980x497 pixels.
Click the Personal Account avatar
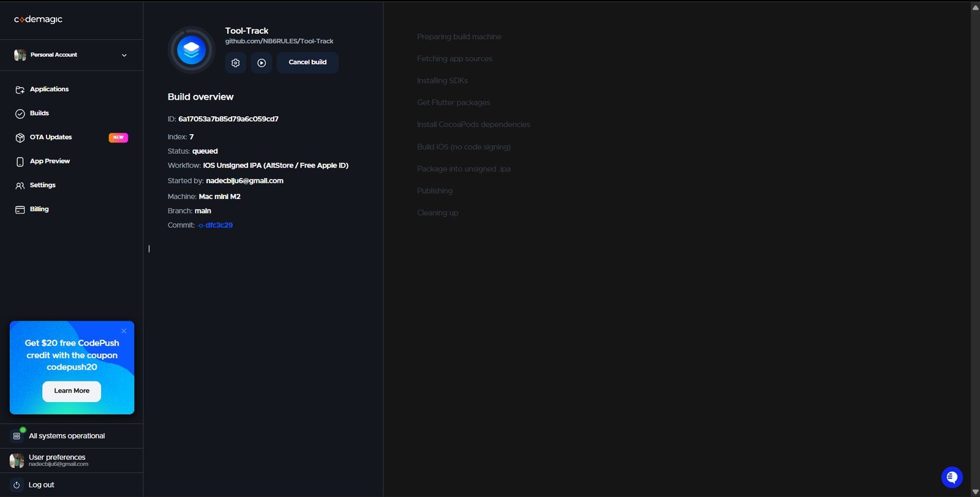(x=20, y=55)
